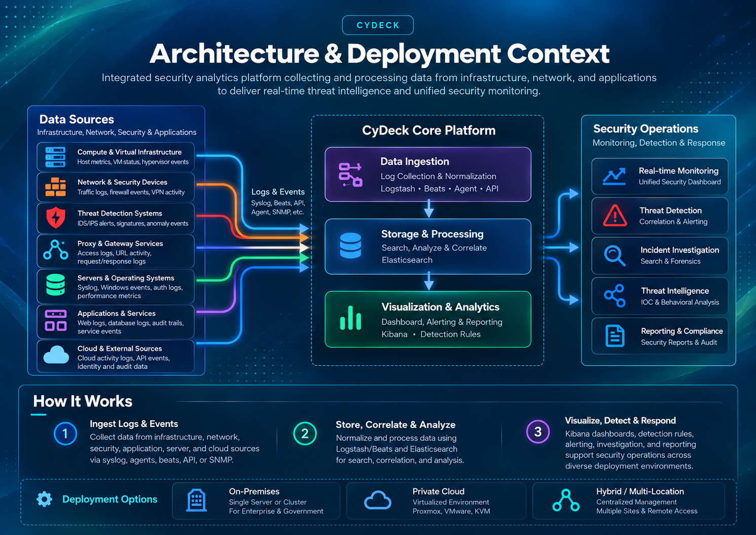
Task: Click the Data Ingestion pipeline icon
Action: 350,174
